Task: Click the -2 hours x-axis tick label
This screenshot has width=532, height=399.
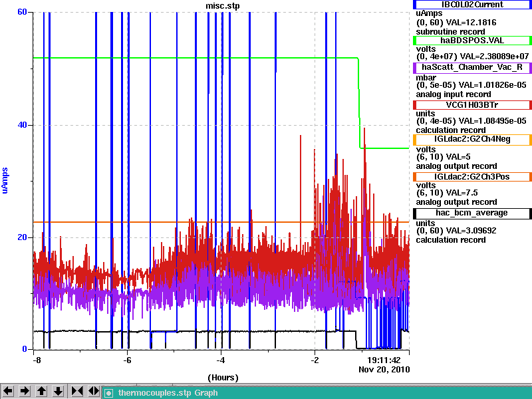Action: tap(315, 360)
